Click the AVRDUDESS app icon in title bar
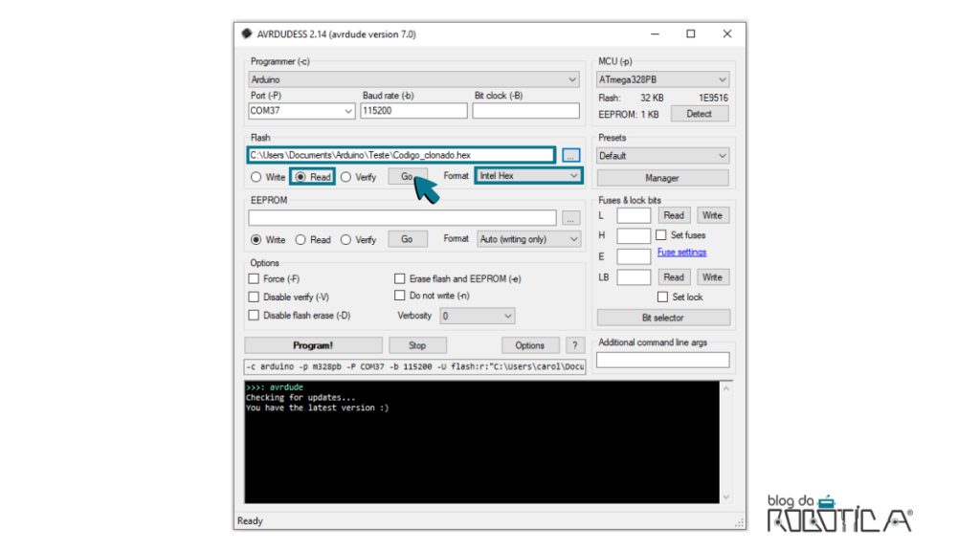This screenshot has width=980, height=551. [x=247, y=33]
